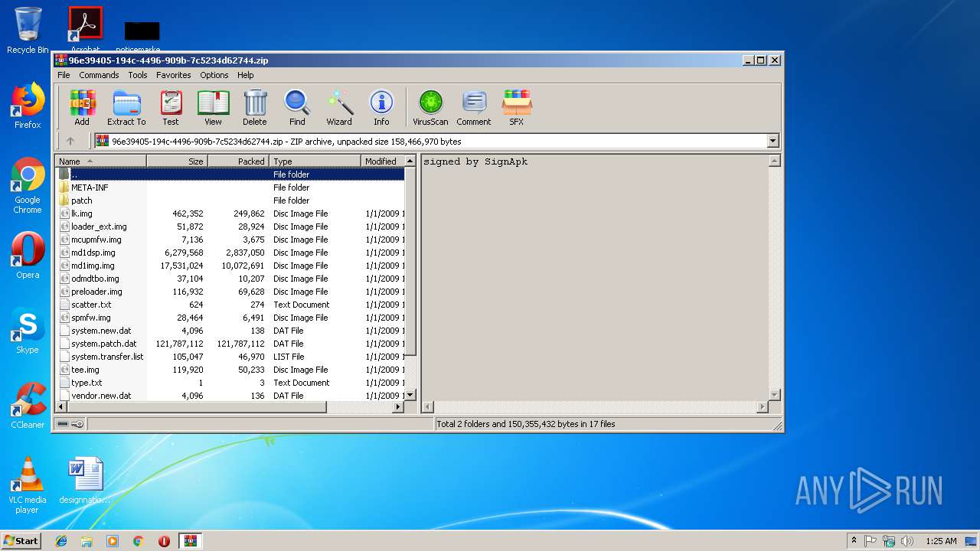Sort the list by Size column
Viewport: 980px width, 551px height.
click(x=177, y=161)
